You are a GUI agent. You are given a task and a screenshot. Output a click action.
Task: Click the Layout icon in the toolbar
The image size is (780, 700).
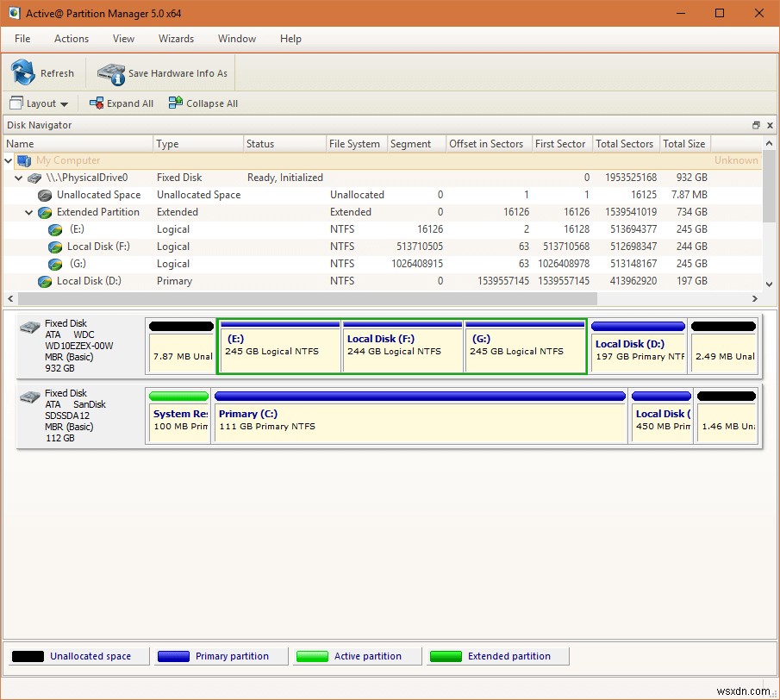(15, 103)
